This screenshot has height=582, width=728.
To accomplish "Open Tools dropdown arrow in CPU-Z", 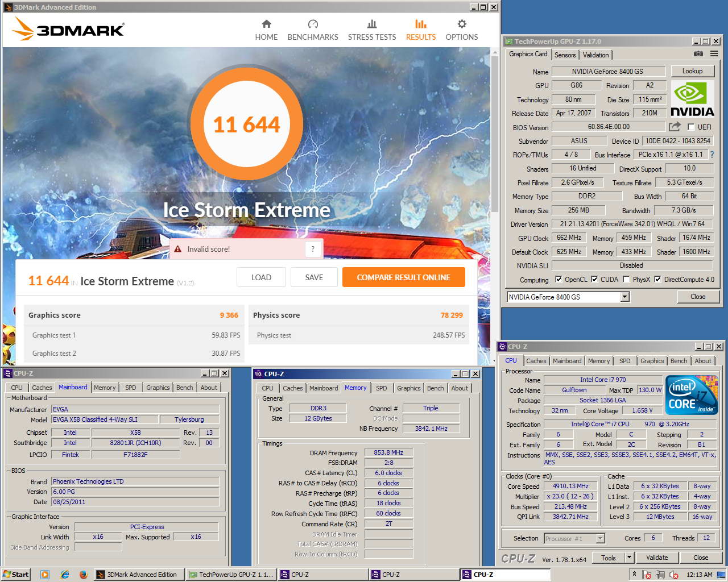I will coord(629,558).
